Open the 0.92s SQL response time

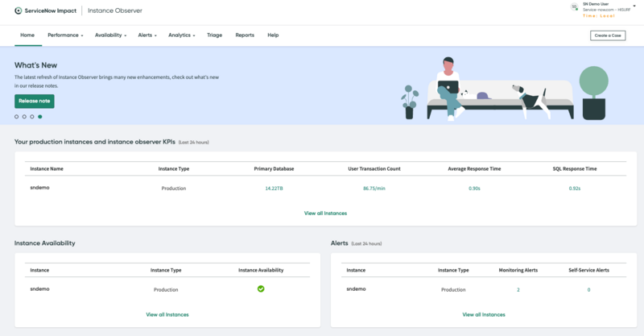575,189
